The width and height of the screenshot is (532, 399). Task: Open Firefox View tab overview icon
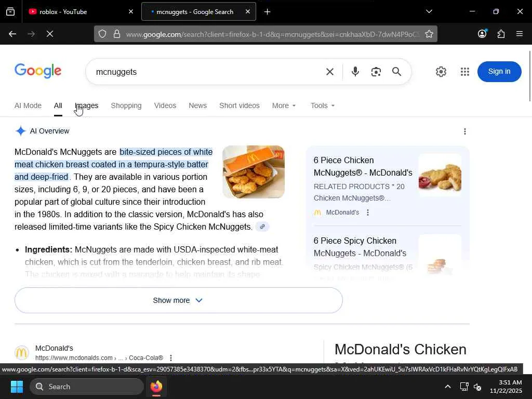click(x=10, y=12)
